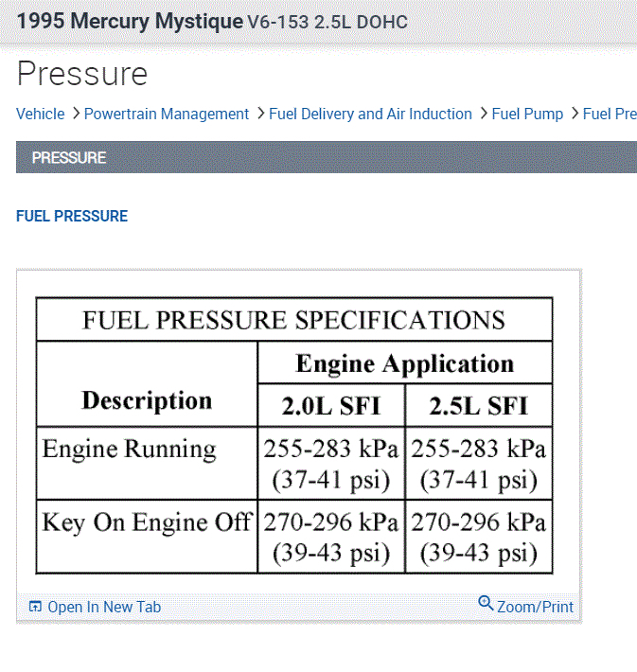637x672 pixels.
Task: Click the Zoom/Print magnifier icon
Action: [x=486, y=603]
